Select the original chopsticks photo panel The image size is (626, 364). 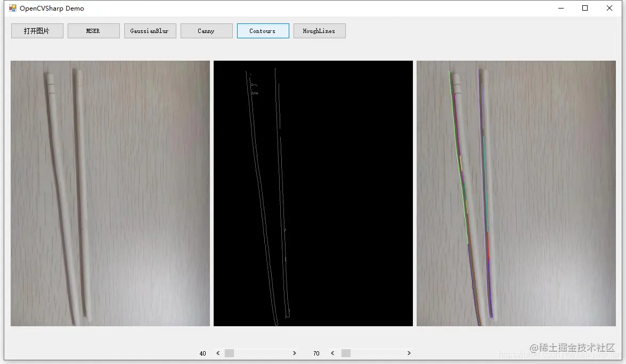[110, 193]
